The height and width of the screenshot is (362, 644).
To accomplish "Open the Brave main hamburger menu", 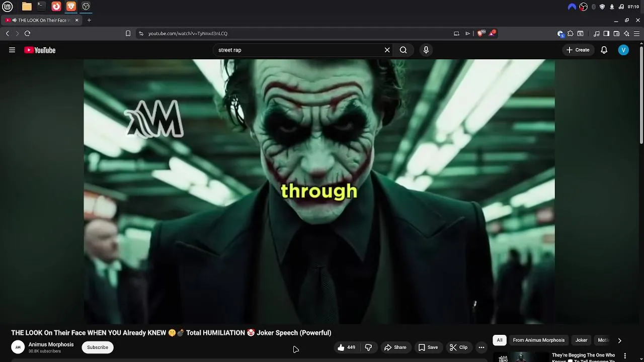I will point(636,34).
